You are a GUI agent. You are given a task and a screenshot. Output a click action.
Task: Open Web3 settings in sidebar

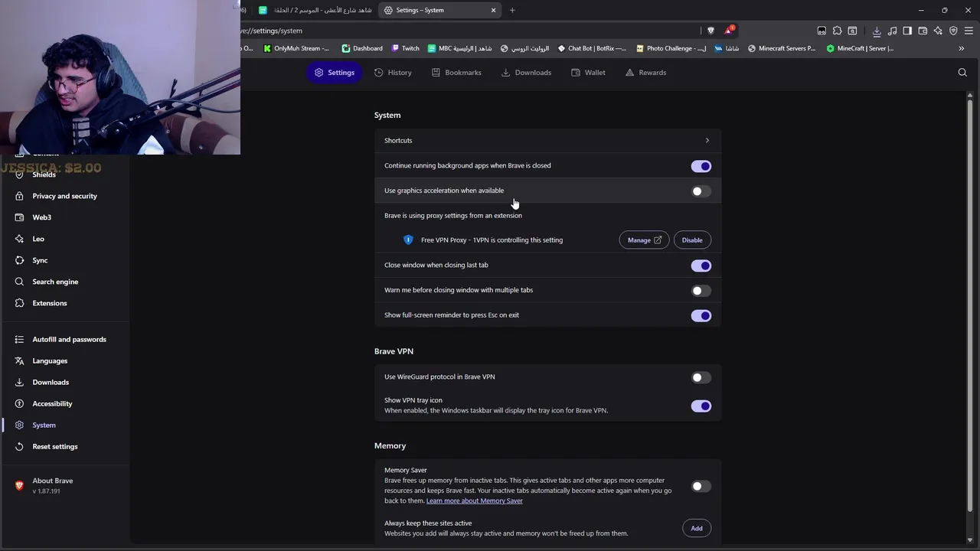(x=41, y=217)
